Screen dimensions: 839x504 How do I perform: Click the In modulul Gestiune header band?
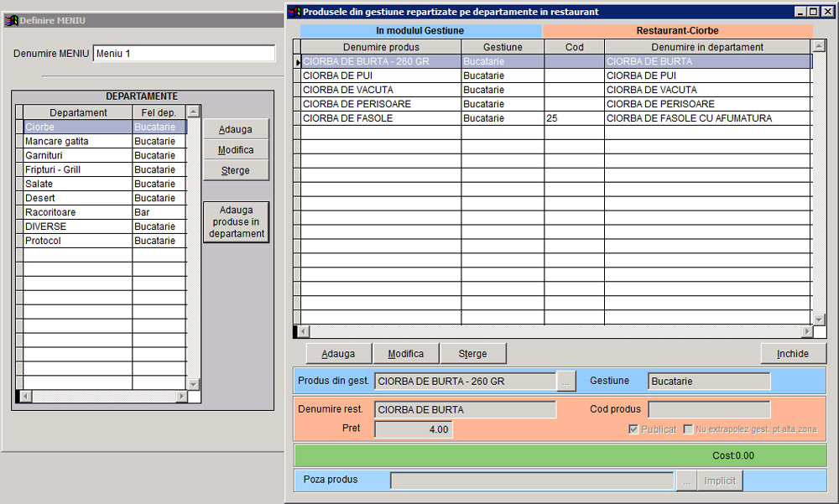(x=420, y=31)
